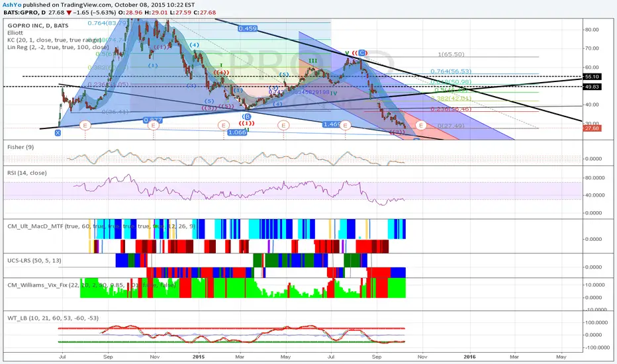Click the green III Elliott wave label
The height and width of the screenshot is (364, 617).
313,61
